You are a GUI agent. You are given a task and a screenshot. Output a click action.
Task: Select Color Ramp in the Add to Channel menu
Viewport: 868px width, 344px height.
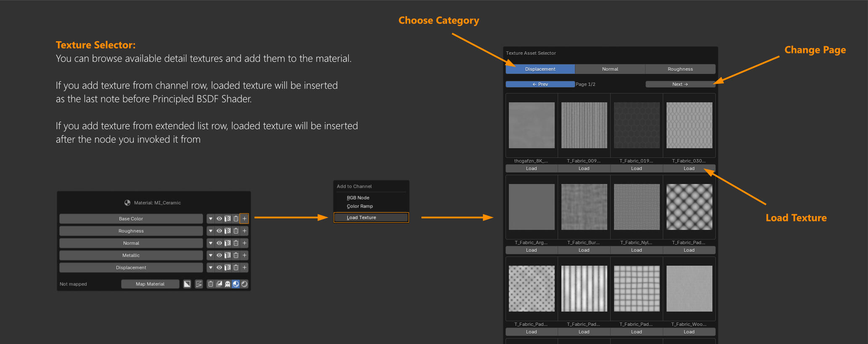(x=360, y=206)
